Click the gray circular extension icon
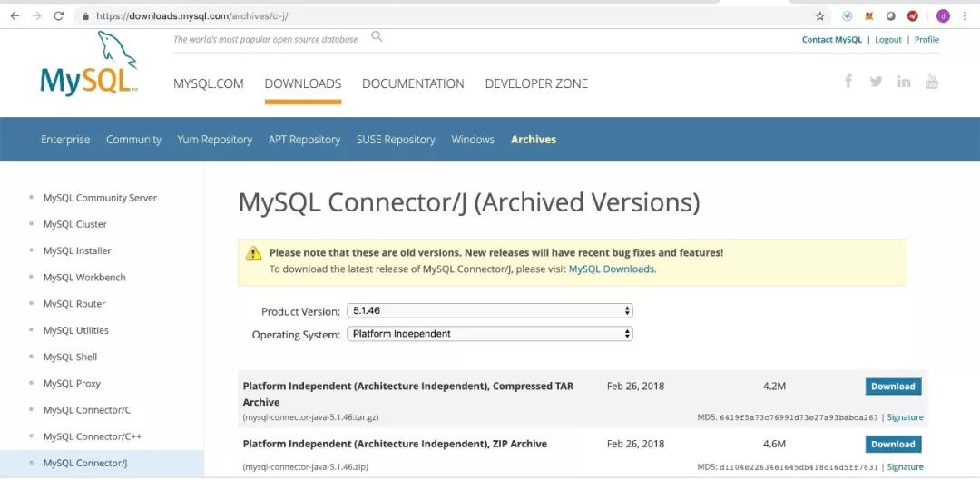This screenshot has width=980, height=480. 891,16
